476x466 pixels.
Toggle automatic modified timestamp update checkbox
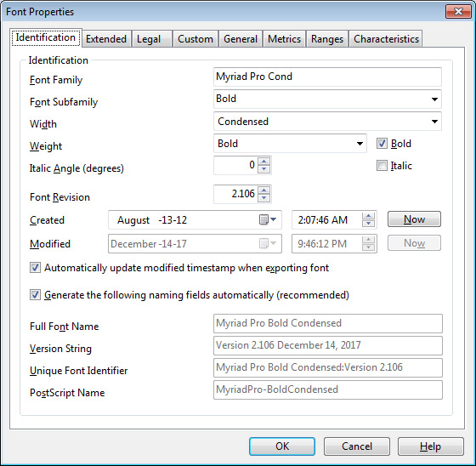35,268
